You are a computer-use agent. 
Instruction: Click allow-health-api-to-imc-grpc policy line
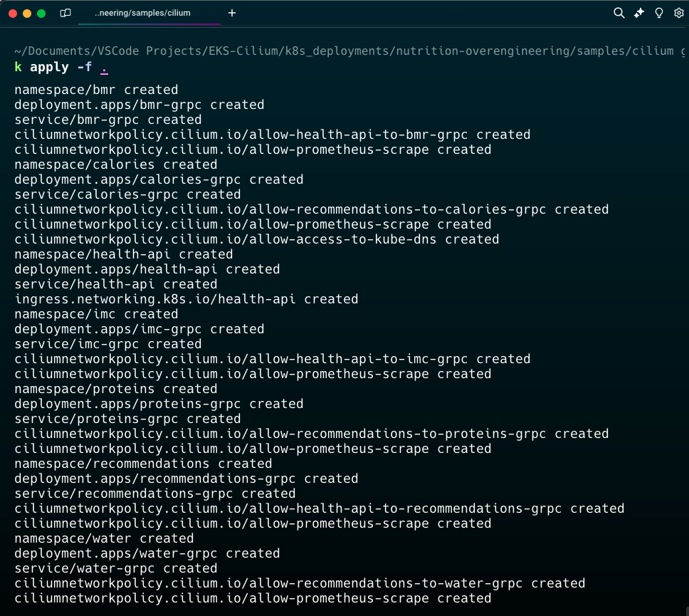273,359
